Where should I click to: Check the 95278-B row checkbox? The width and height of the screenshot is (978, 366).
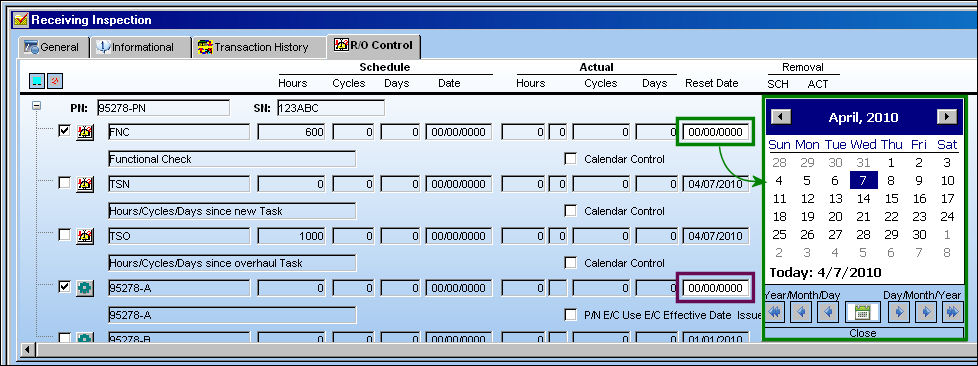click(x=64, y=338)
